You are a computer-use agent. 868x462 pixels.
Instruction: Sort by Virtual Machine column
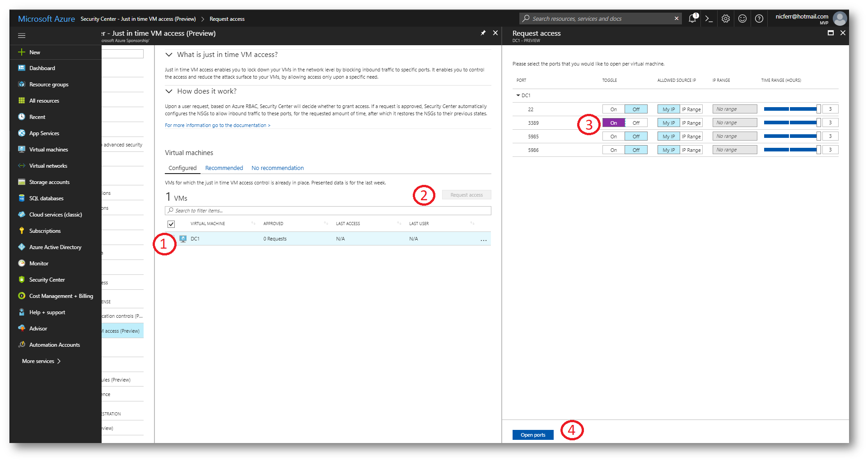tap(208, 224)
